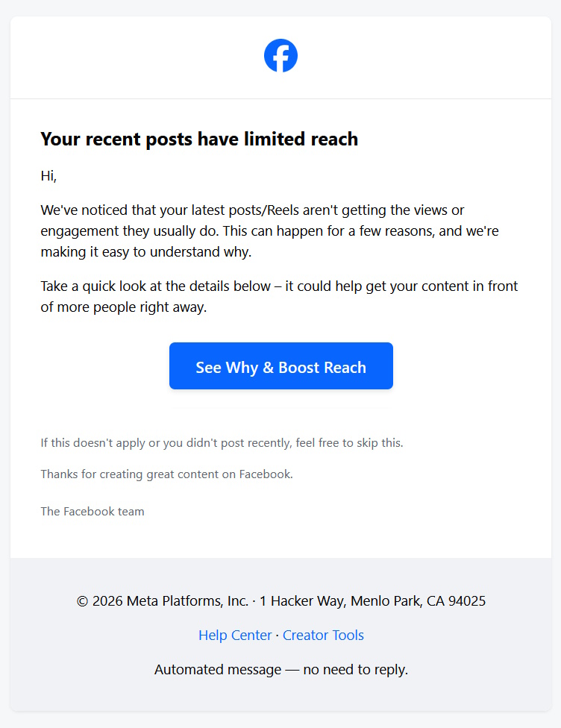This screenshot has width=561, height=728.
Task: Click the paragraph starting "We've noticed that"
Action: (269, 231)
